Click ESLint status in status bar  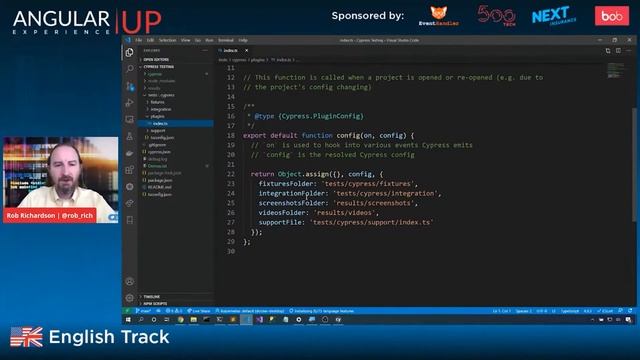[x=605, y=311]
